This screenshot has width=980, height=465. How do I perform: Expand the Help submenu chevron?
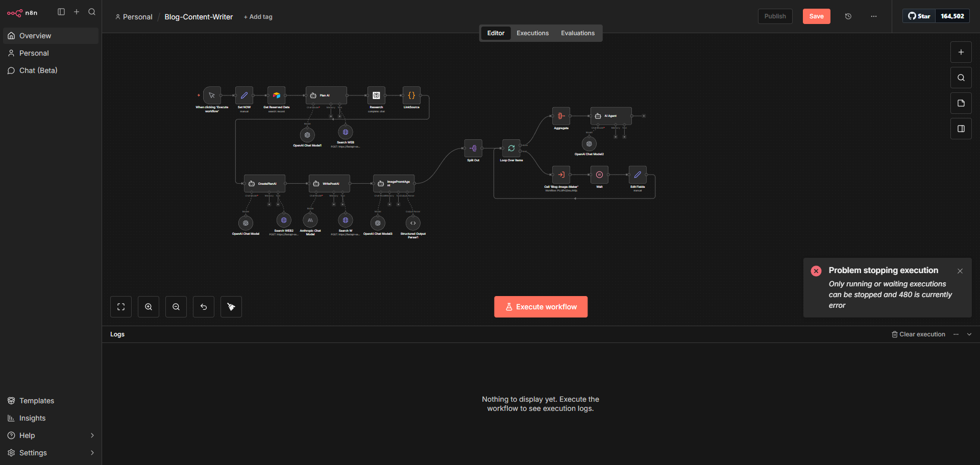pos(92,435)
